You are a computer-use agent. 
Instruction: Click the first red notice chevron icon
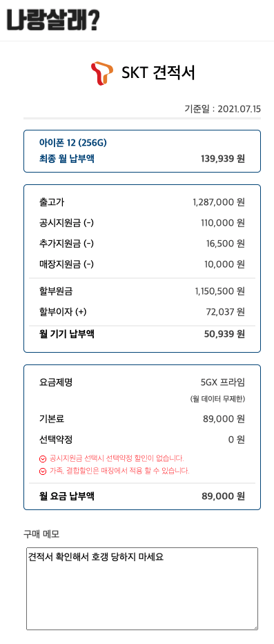tap(42, 458)
